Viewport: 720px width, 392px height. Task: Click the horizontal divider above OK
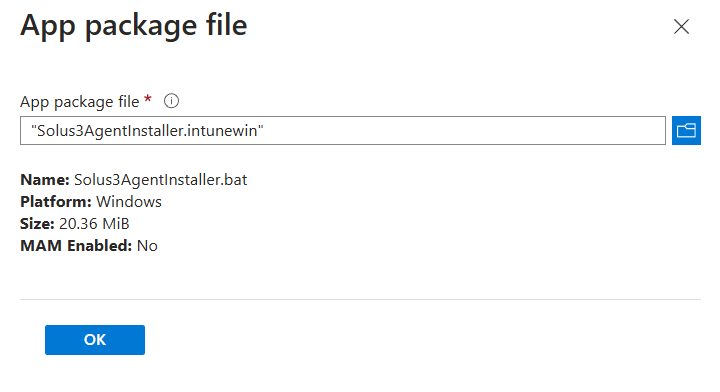(x=360, y=299)
